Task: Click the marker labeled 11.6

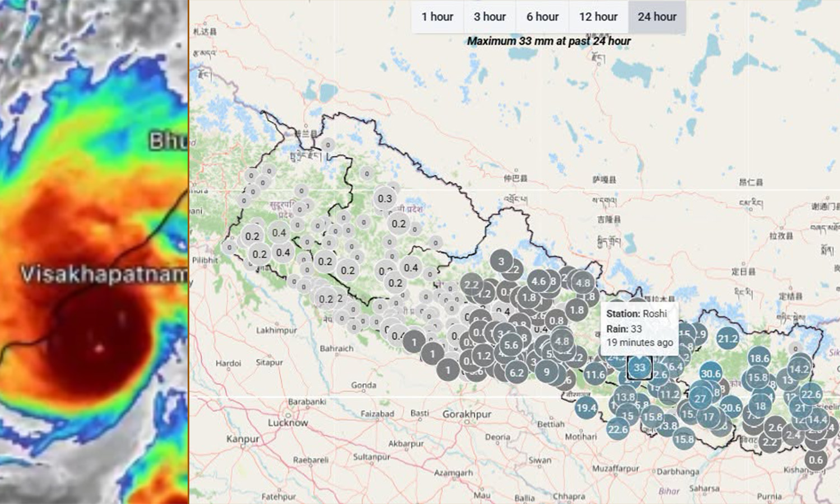Action: coord(595,375)
